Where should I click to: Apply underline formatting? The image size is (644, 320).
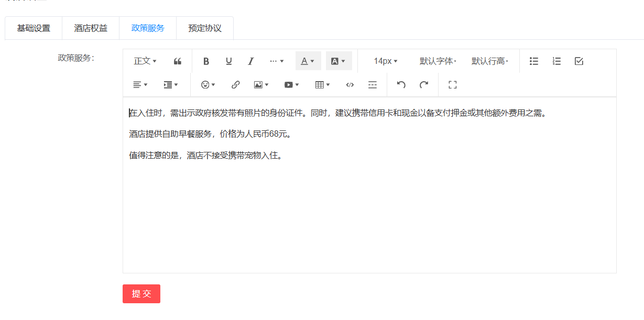point(228,61)
